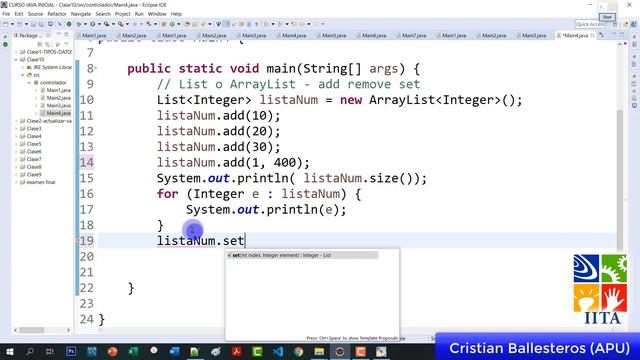Click Collapse All in Package Explorer toolbar
The height and width of the screenshot is (360, 640).
click(40, 44)
